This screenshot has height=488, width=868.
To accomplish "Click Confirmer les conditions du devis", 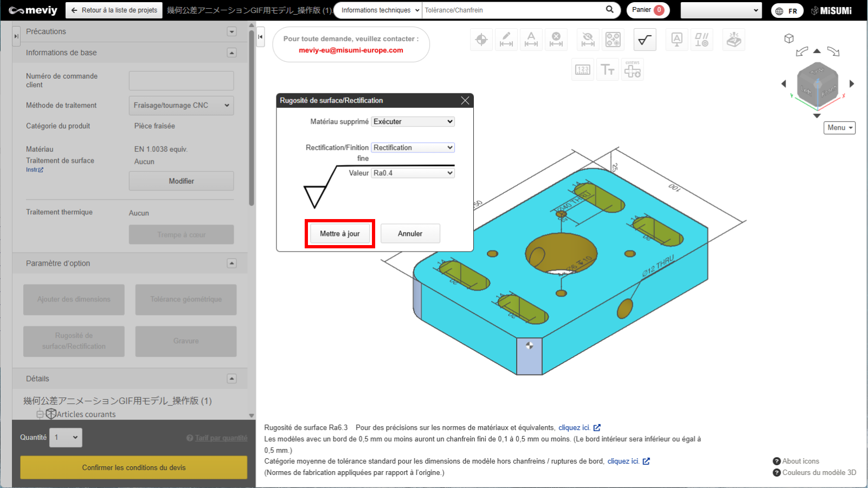I will click(133, 467).
